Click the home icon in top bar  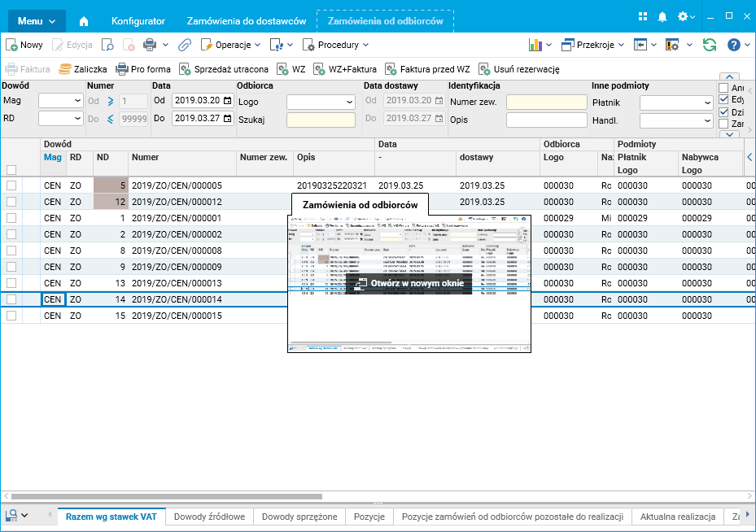click(x=84, y=21)
